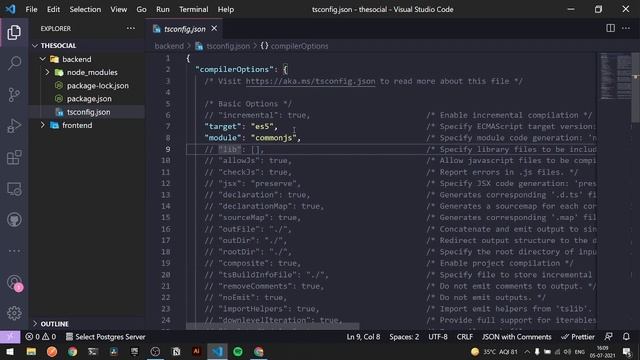Open the Edit menu
The height and width of the screenshot is (360, 640).
coord(53,9)
